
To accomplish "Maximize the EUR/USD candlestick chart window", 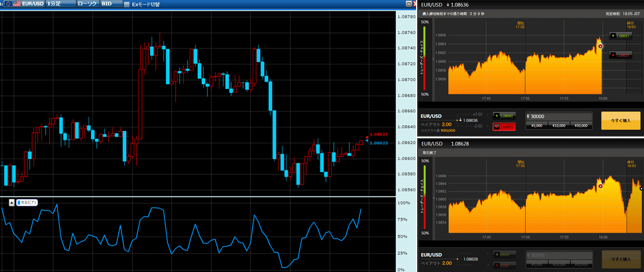I will (x=409, y=4).
